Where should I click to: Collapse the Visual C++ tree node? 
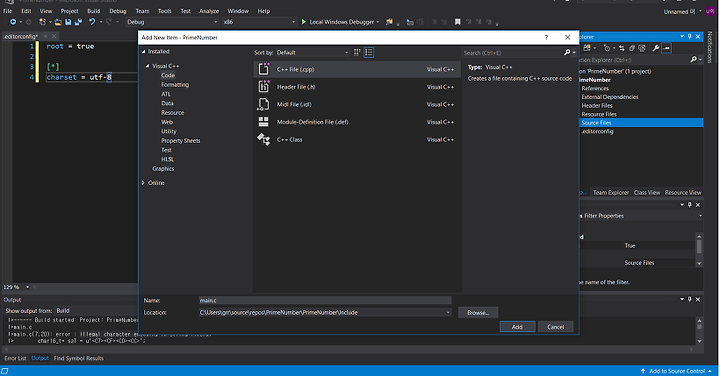tap(147, 66)
